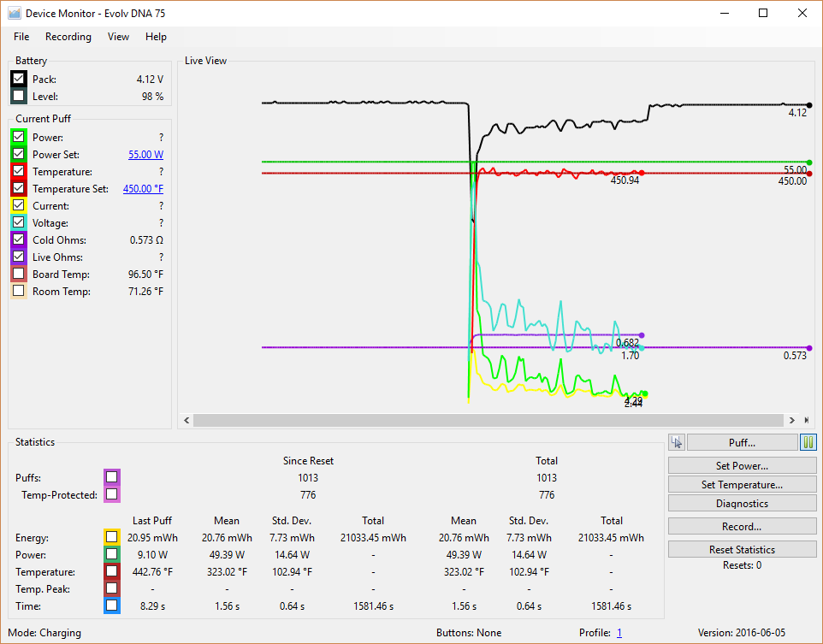
Task: Click the 450.00 °F Temperature Set link
Action: click(x=143, y=189)
